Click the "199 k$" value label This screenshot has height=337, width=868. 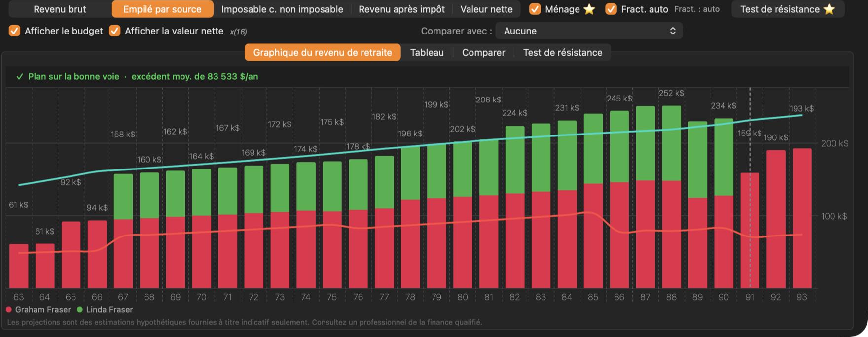pos(436,105)
